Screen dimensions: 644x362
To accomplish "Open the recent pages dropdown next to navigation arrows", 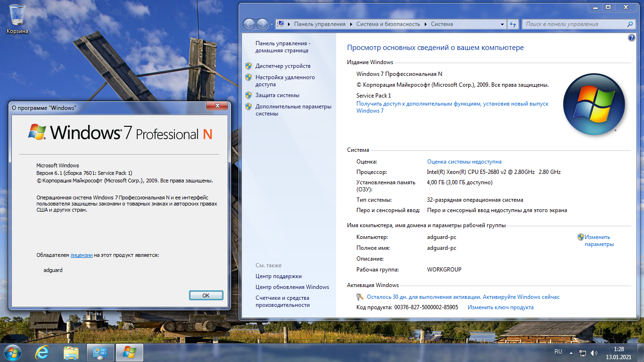I will pyautogui.click(x=272, y=25).
